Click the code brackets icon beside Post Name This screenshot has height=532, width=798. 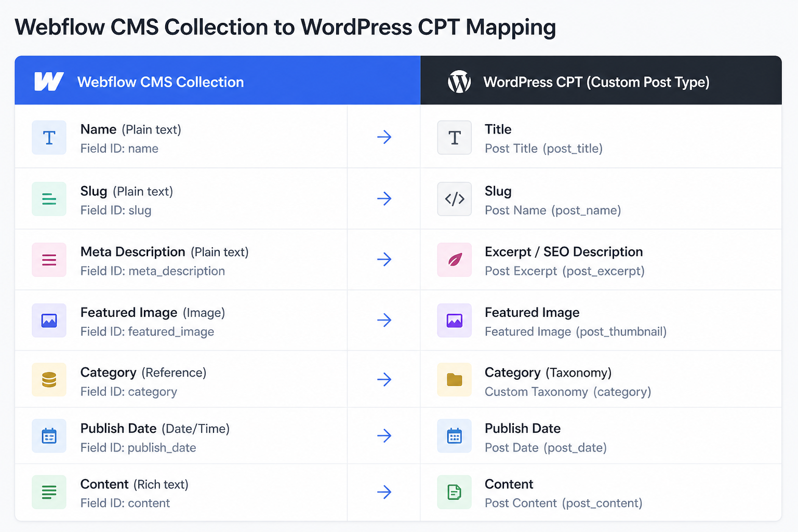455,199
